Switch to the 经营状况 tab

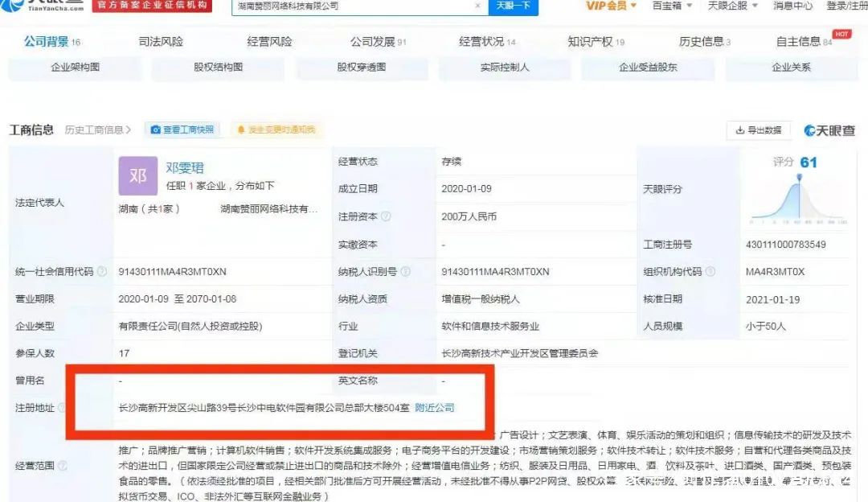tap(487, 42)
